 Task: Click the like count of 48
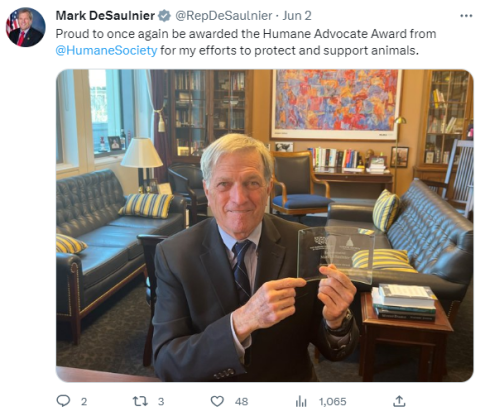click(241, 401)
